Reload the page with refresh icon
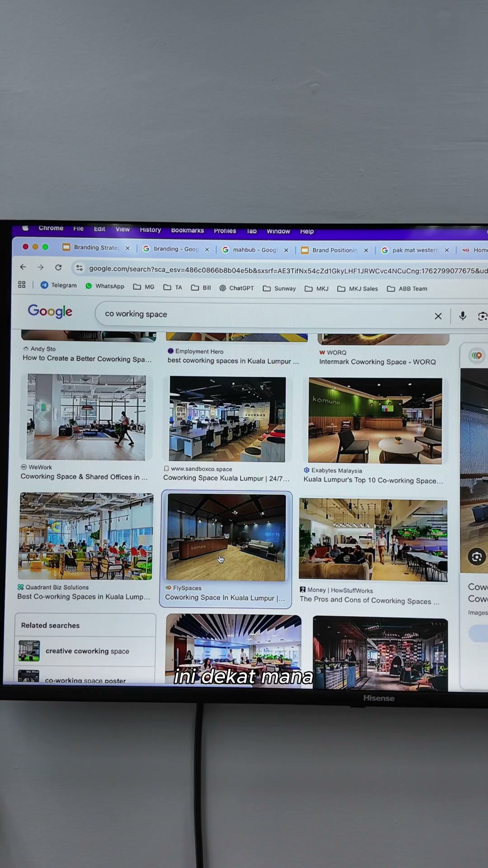Viewport: 488px width, 868px height. (58, 267)
